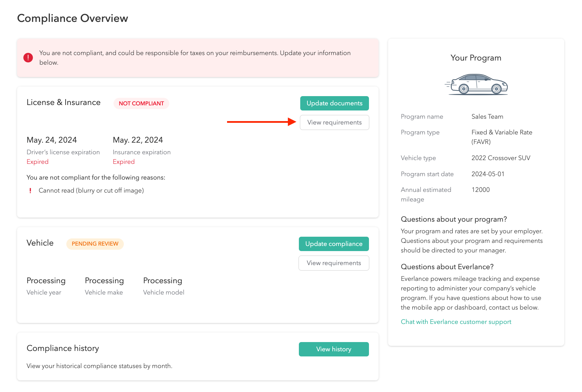Open Vehicle section View requirements
This screenshot has height=392, width=582.
(333, 263)
